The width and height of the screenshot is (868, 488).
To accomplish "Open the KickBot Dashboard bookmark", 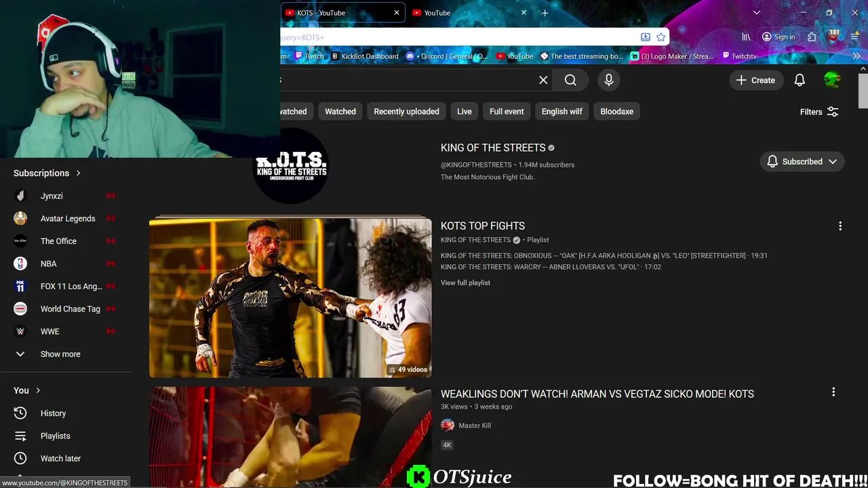I will click(365, 56).
